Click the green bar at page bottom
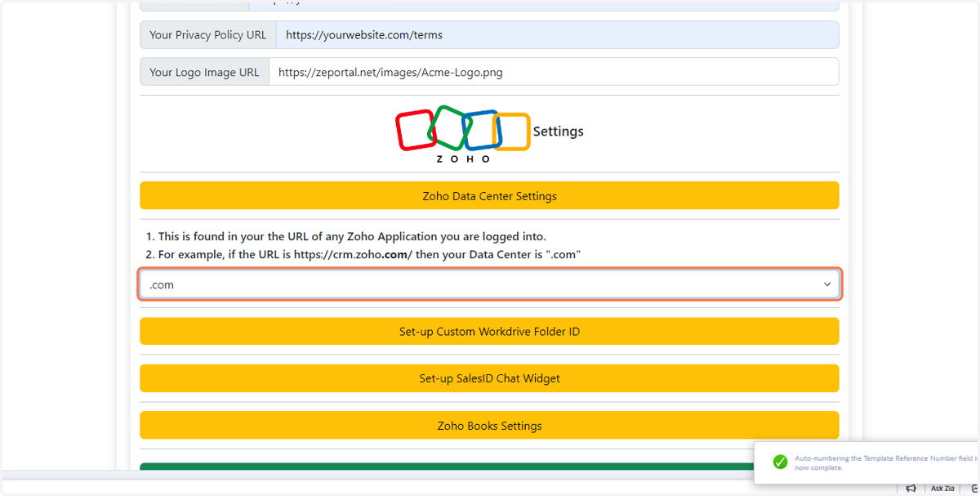 pyautogui.click(x=448, y=467)
